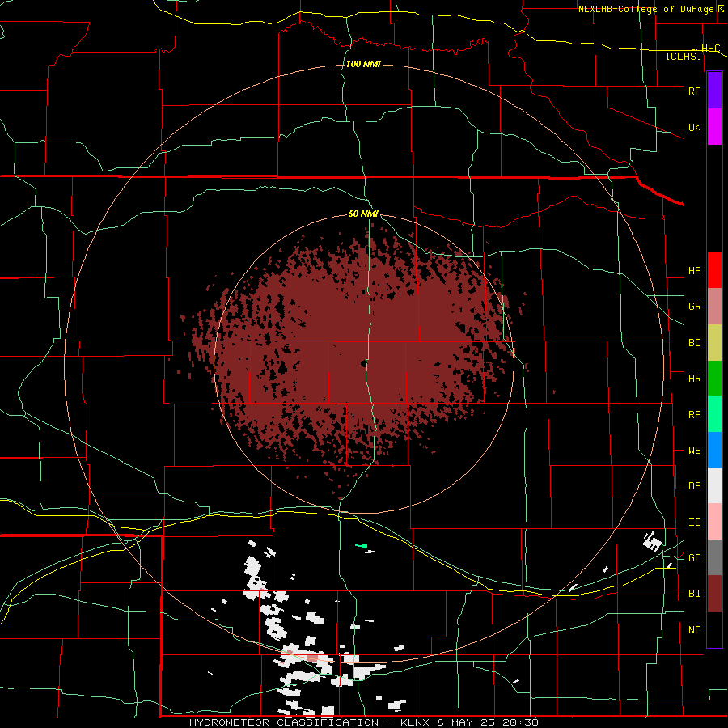This screenshot has width=728, height=728.
Task: Click the "UK" legend label
Action: (x=694, y=127)
